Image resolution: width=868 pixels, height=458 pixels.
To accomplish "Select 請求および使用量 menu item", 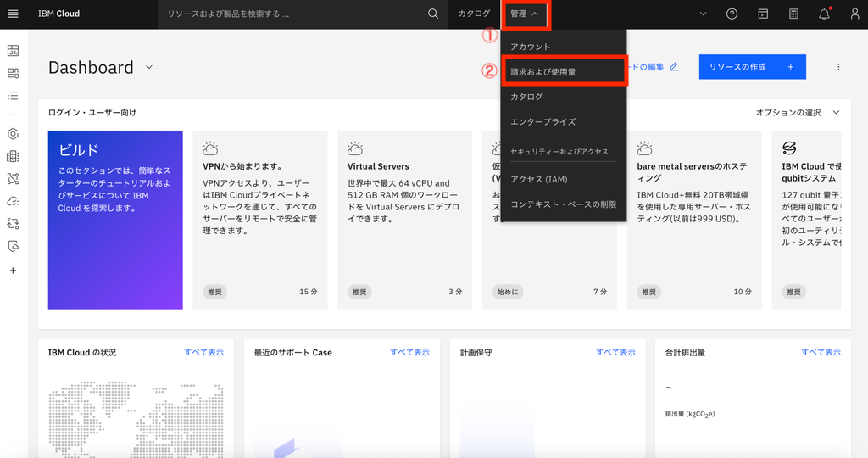I will [x=564, y=72].
